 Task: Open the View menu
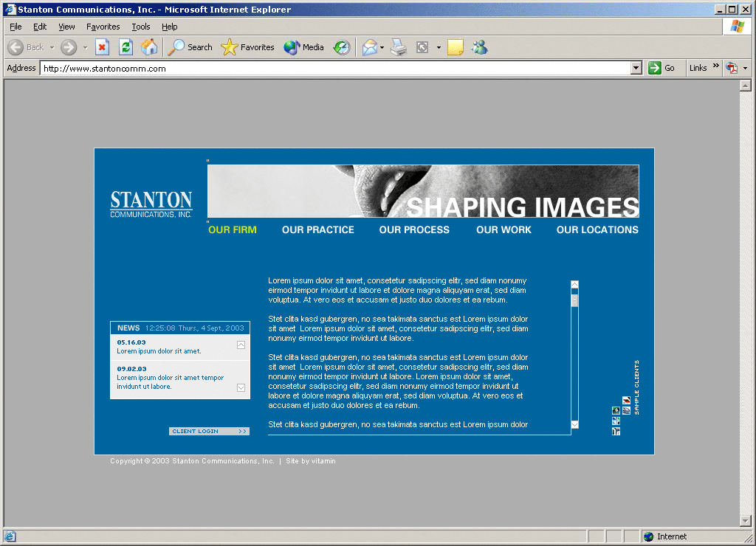point(66,27)
